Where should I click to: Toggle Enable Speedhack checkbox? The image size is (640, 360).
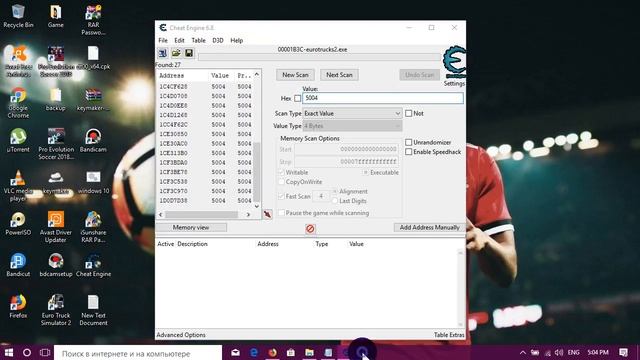coord(409,152)
